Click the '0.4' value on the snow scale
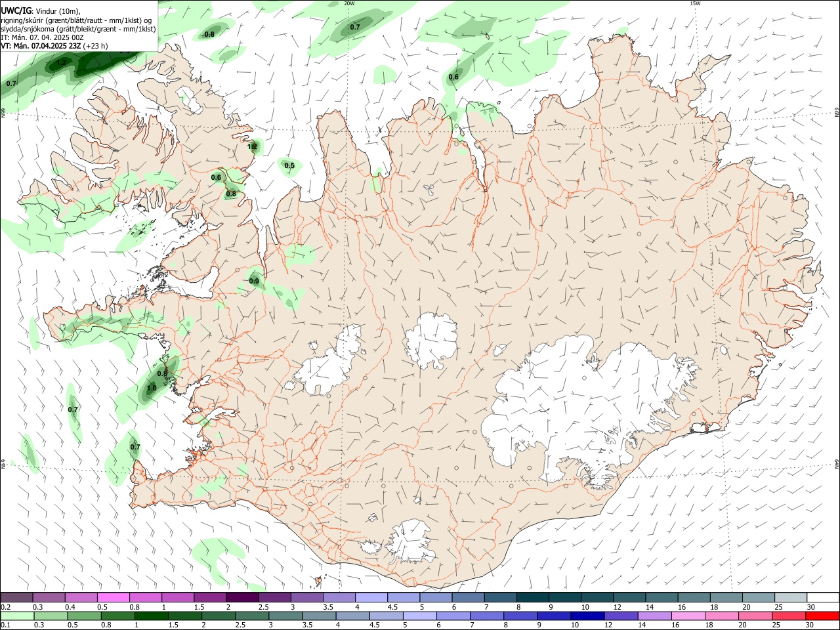The width and height of the screenshot is (840, 630). pyautogui.click(x=70, y=607)
